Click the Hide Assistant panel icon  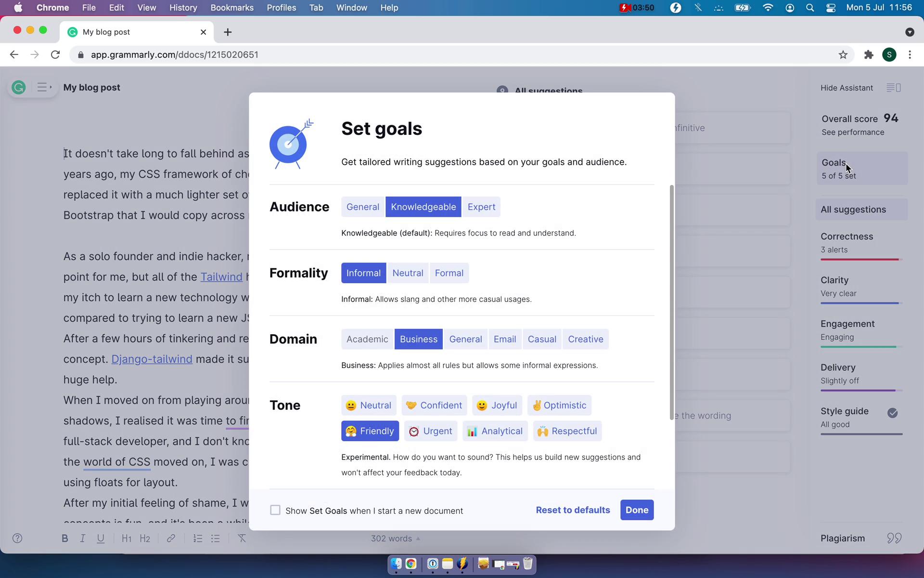tap(894, 88)
